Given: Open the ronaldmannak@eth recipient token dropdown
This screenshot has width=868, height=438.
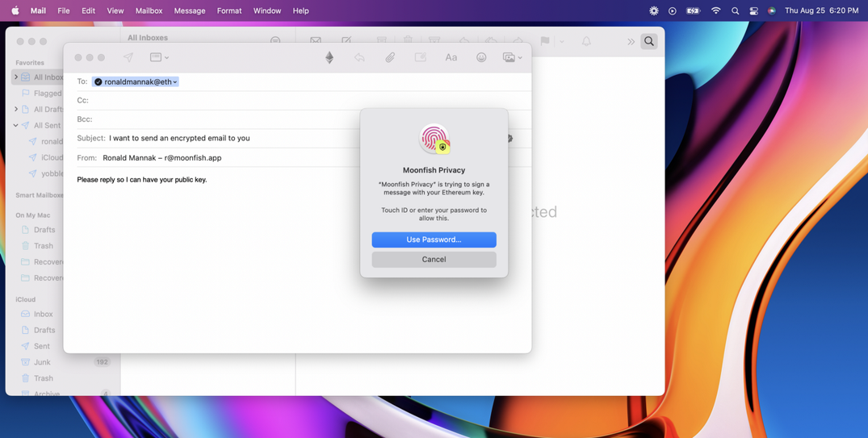Looking at the screenshot, I should 175,81.
